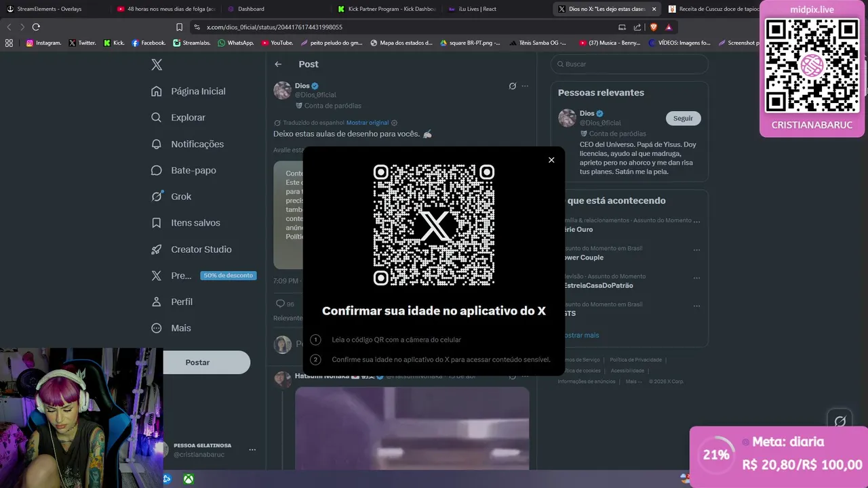Go back with the Post arrow
The width and height of the screenshot is (868, 488).
(x=278, y=64)
